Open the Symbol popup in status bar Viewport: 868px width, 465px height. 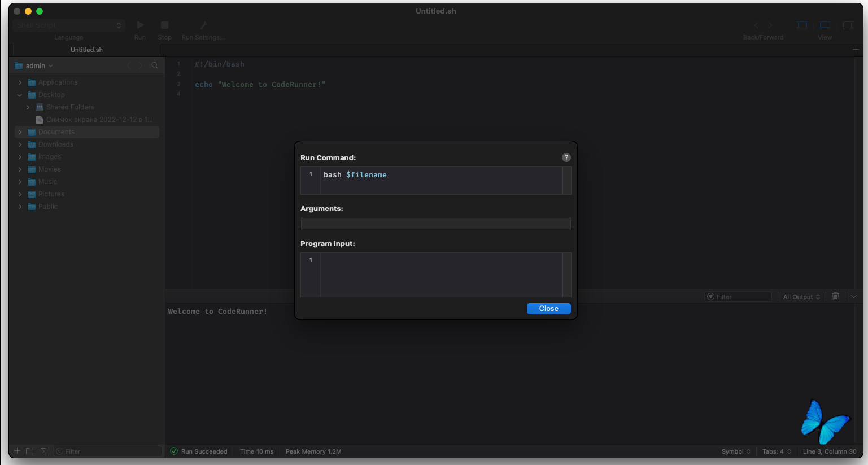click(736, 451)
